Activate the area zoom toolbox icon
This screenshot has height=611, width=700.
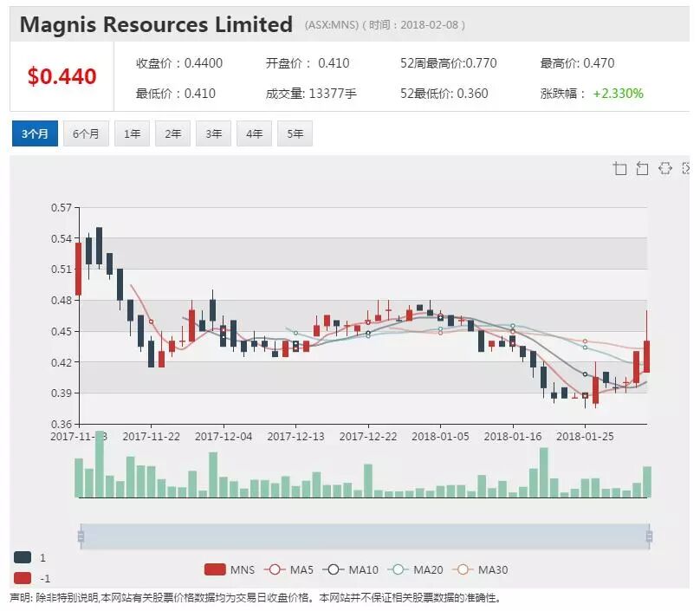point(619,168)
